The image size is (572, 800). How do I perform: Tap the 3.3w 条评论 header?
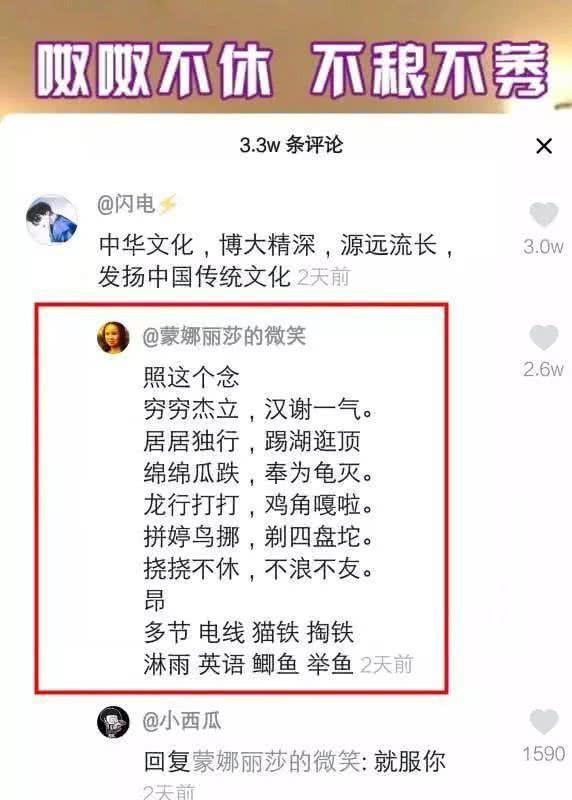pyautogui.click(x=291, y=145)
